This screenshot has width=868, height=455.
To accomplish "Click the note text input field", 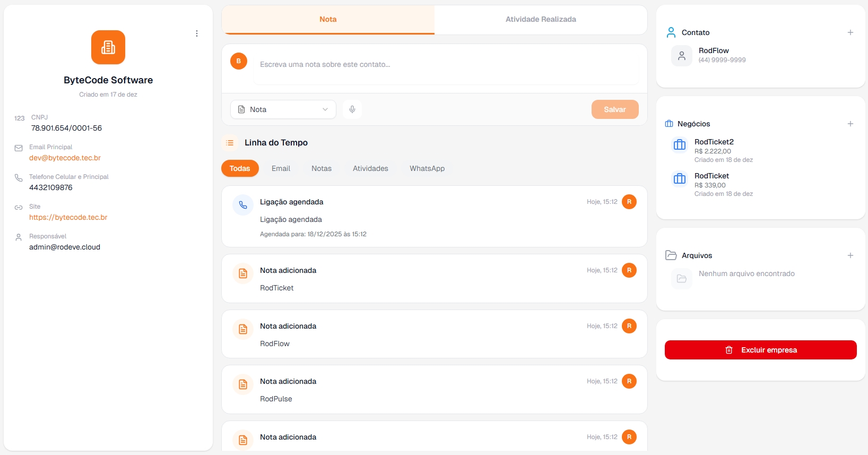I will (446, 64).
